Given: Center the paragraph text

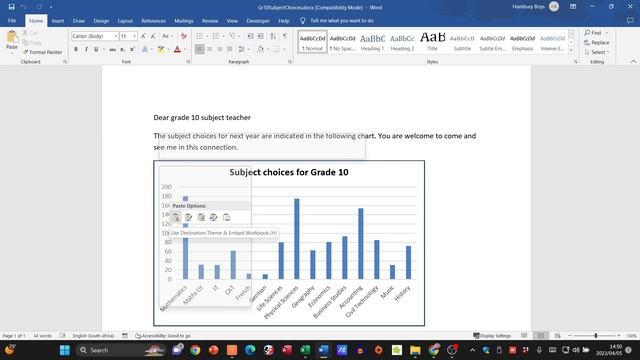Looking at the screenshot, I should pos(209,49).
